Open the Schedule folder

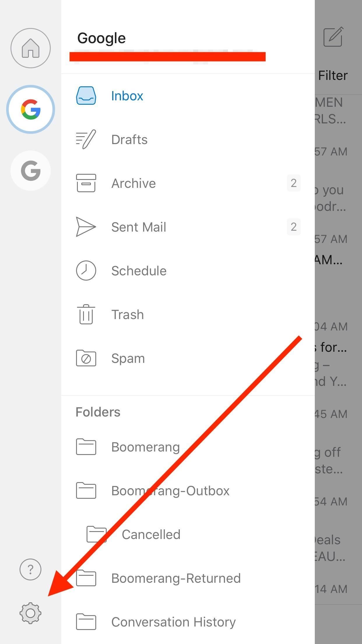pyautogui.click(x=139, y=271)
